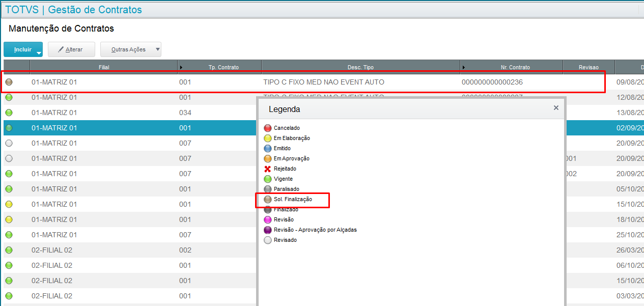Click the red X Rejeitado legend icon
644x306 pixels.
pos(268,169)
